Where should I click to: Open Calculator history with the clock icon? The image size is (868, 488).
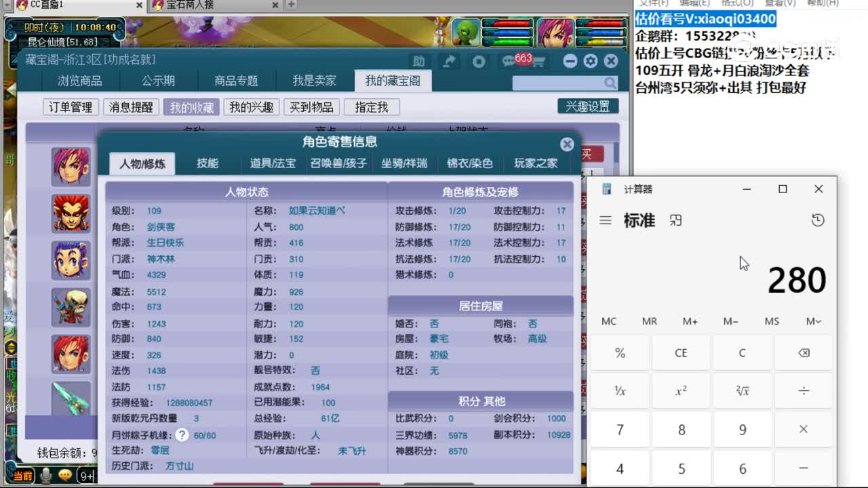[x=818, y=220]
